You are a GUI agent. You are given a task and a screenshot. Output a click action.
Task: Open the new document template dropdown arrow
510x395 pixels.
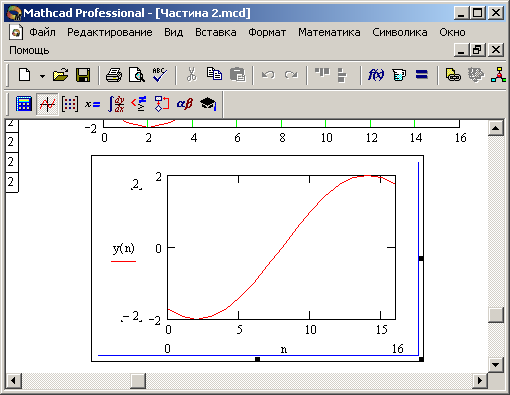(x=42, y=76)
